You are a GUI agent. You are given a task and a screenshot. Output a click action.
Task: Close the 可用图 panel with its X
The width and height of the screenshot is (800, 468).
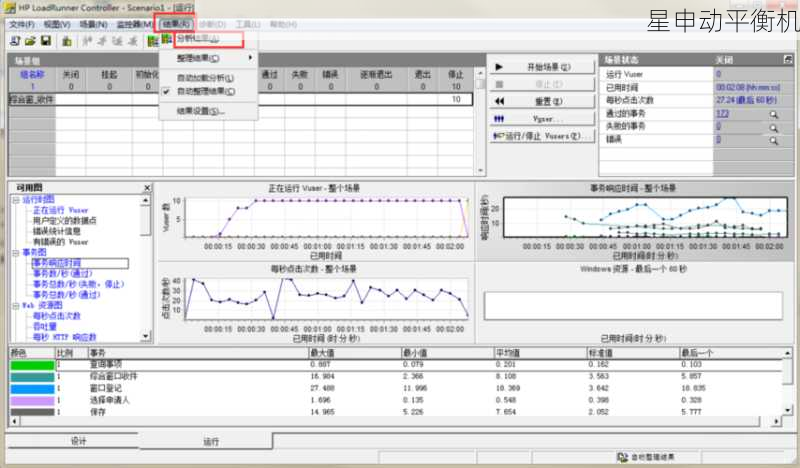pos(147,188)
